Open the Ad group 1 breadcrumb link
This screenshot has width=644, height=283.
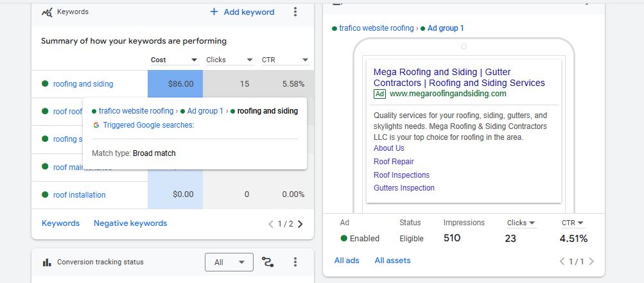pyautogui.click(x=445, y=28)
